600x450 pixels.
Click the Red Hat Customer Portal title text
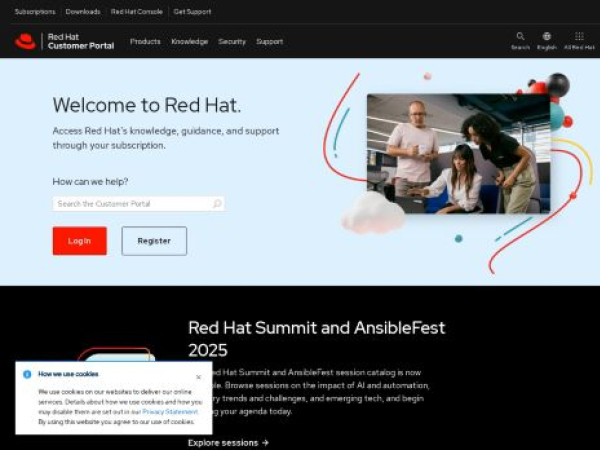point(81,41)
